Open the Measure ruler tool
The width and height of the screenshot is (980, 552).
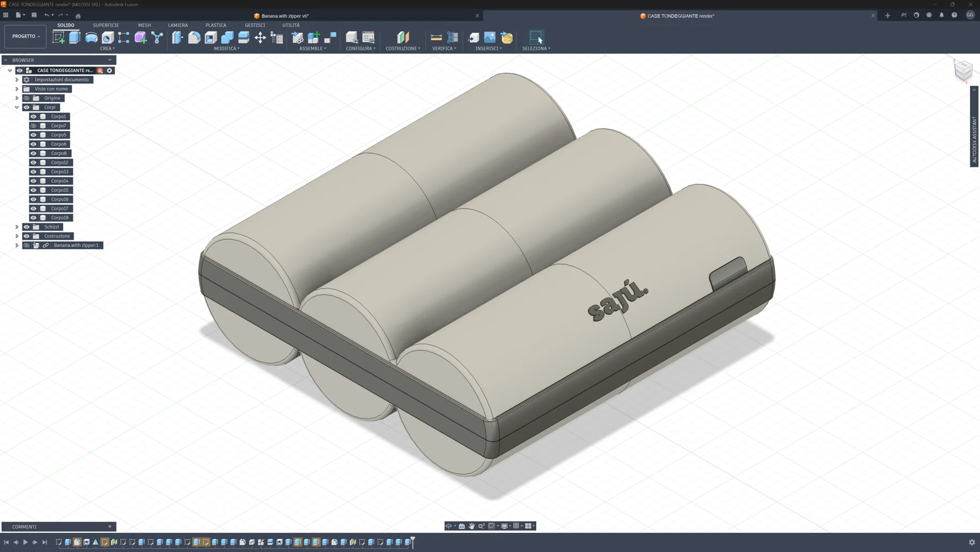tap(436, 37)
